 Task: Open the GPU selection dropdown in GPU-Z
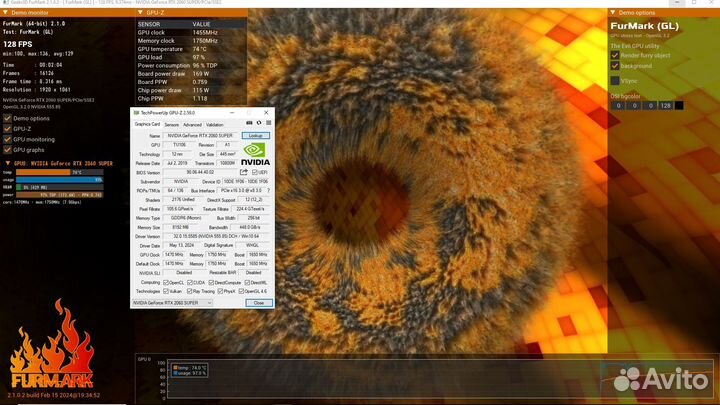(172, 303)
